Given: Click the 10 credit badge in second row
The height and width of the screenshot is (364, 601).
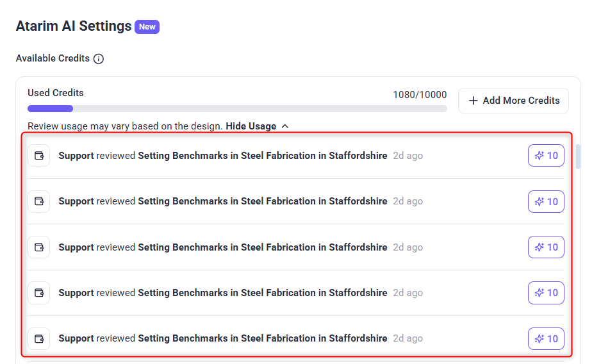Looking at the screenshot, I should tap(546, 201).
